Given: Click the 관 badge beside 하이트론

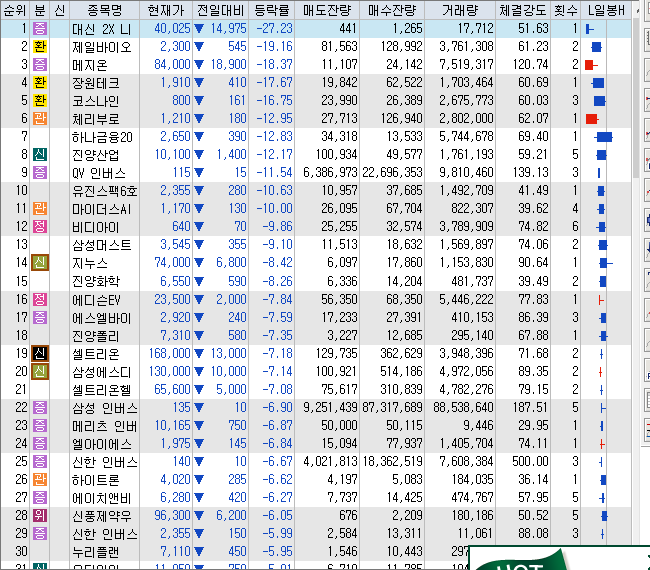Looking at the screenshot, I should (40, 480).
